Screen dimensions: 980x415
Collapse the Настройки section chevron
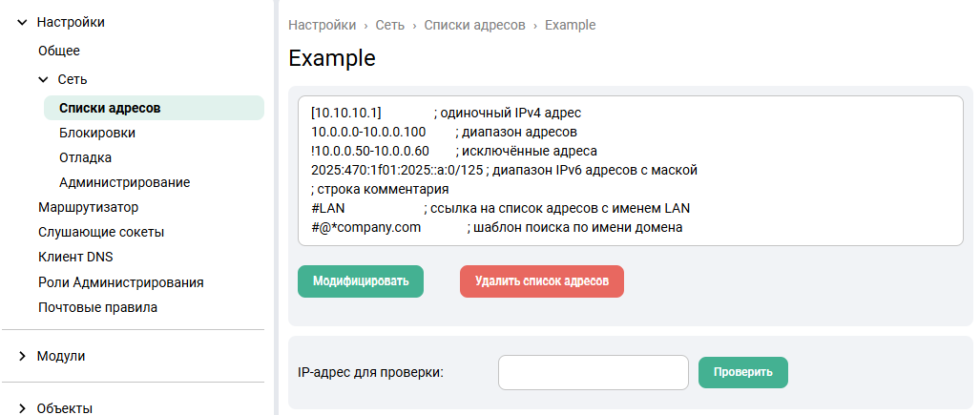(22, 22)
